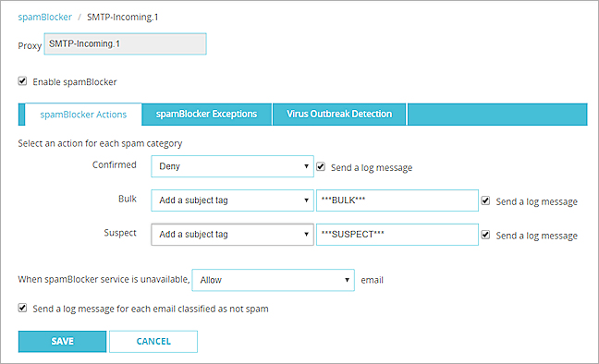Open the Virus Outbreak Detection tab
599x364 pixels.
(339, 115)
